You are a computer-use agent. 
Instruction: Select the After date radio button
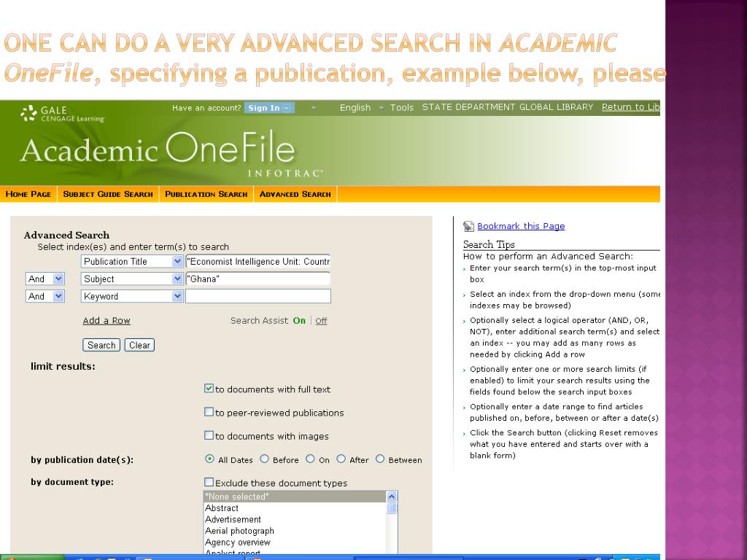coord(341,459)
